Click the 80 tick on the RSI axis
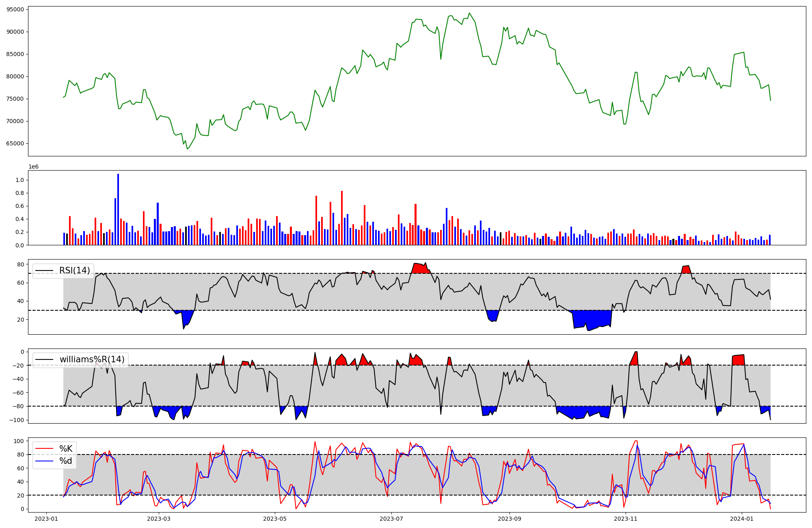The width and height of the screenshot is (812, 528). click(x=20, y=264)
